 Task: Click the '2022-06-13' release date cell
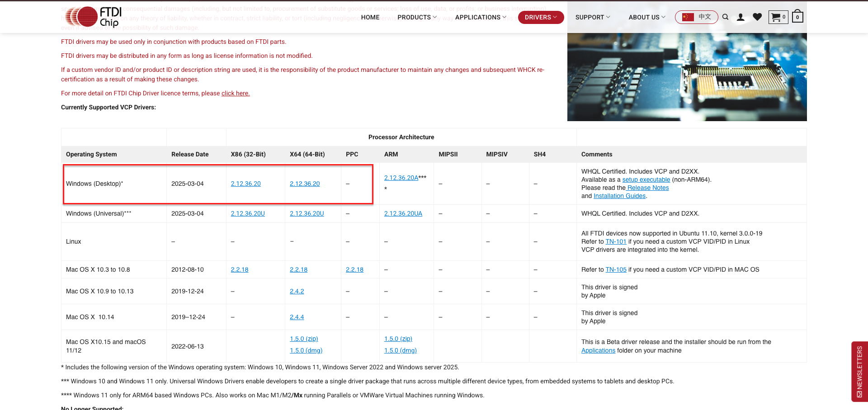tap(188, 346)
